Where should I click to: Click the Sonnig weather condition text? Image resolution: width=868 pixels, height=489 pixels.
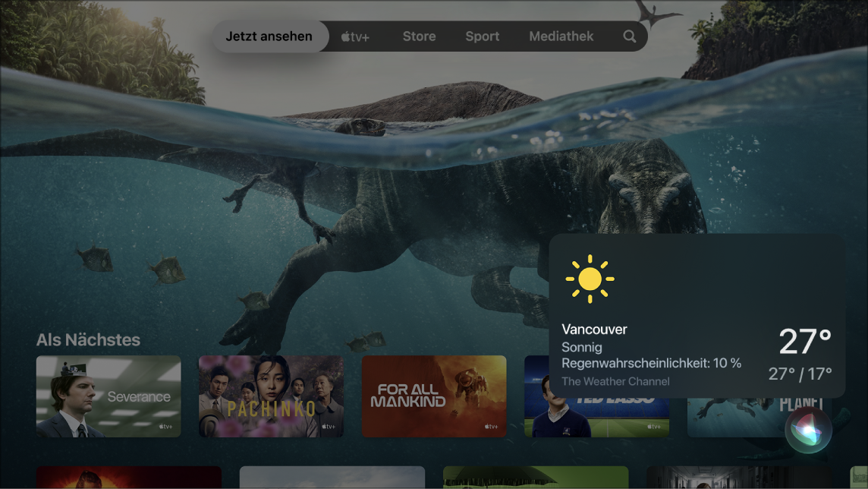point(581,347)
